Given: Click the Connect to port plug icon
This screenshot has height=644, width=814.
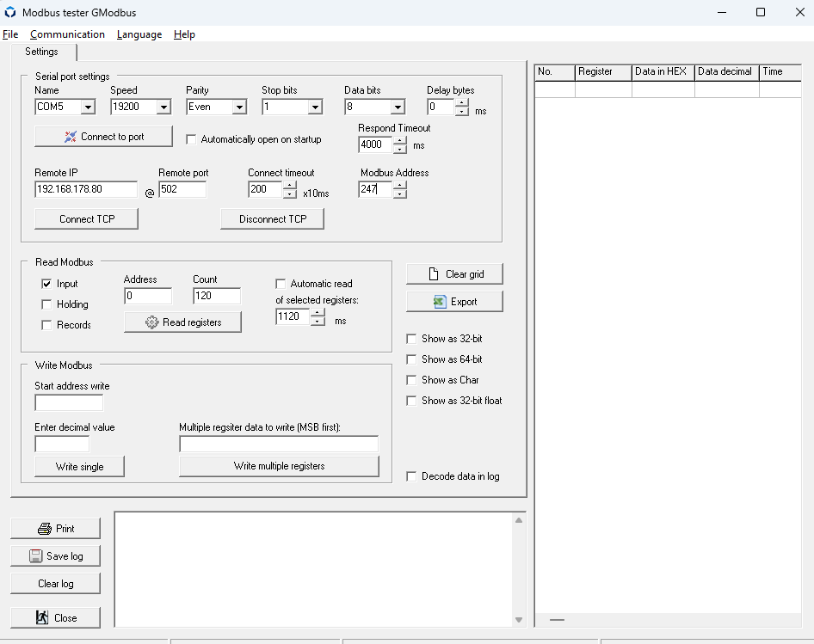Looking at the screenshot, I should point(71,137).
